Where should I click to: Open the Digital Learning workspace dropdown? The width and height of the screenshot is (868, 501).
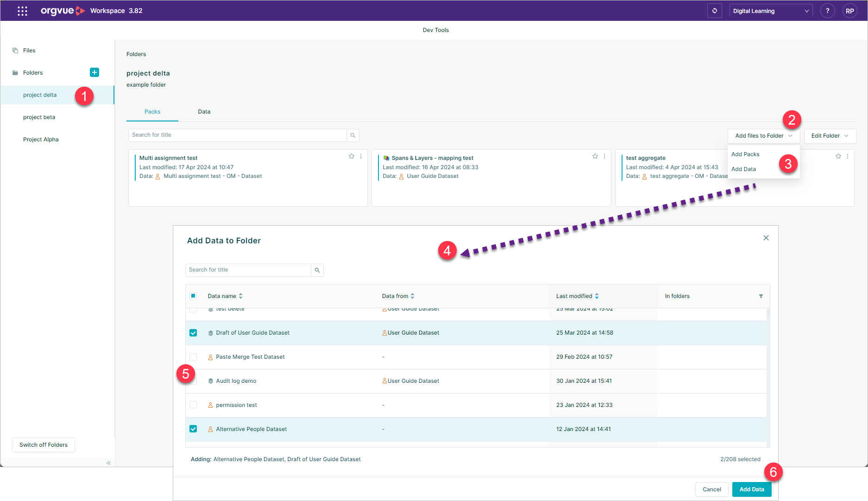pyautogui.click(x=771, y=11)
